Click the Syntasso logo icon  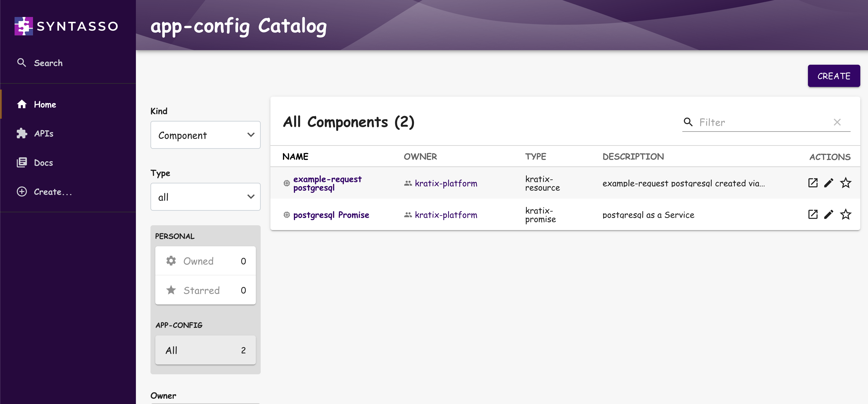(24, 26)
